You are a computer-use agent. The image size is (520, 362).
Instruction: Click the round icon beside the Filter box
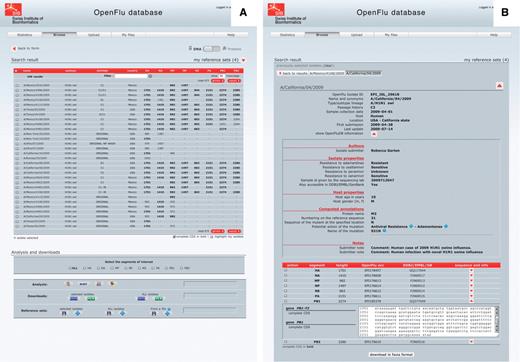(x=150, y=76)
